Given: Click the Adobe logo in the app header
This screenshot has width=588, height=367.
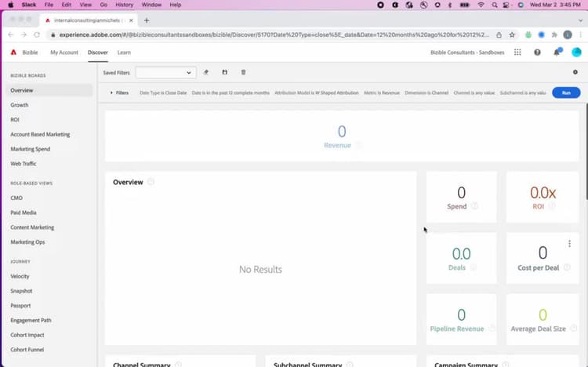Looking at the screenshot, I should (13, 53).
